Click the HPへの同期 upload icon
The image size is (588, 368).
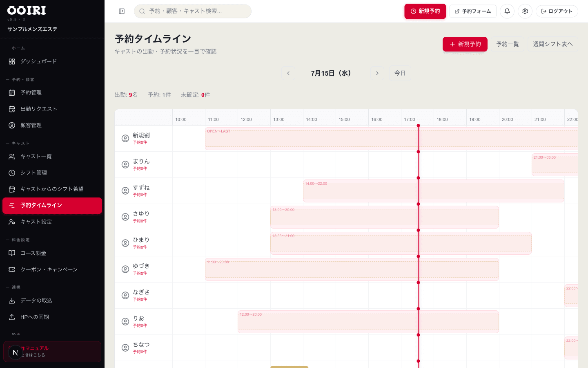pos(12,317)
